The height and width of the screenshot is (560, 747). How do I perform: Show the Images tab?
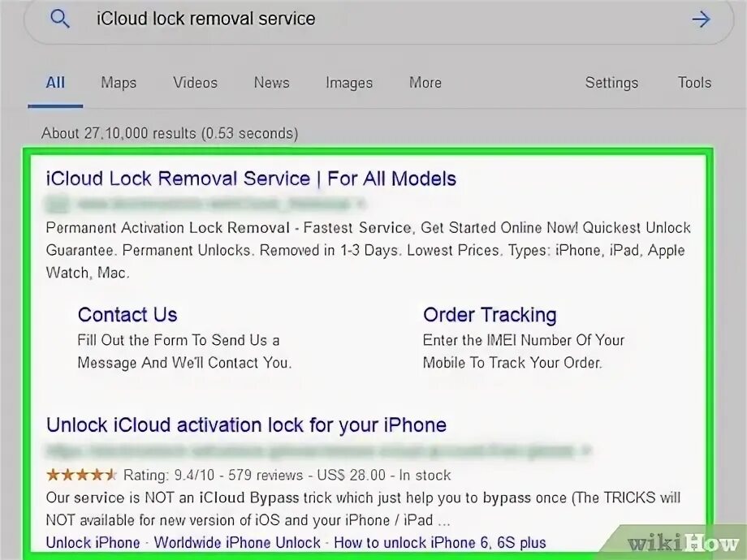coord(349,83)
